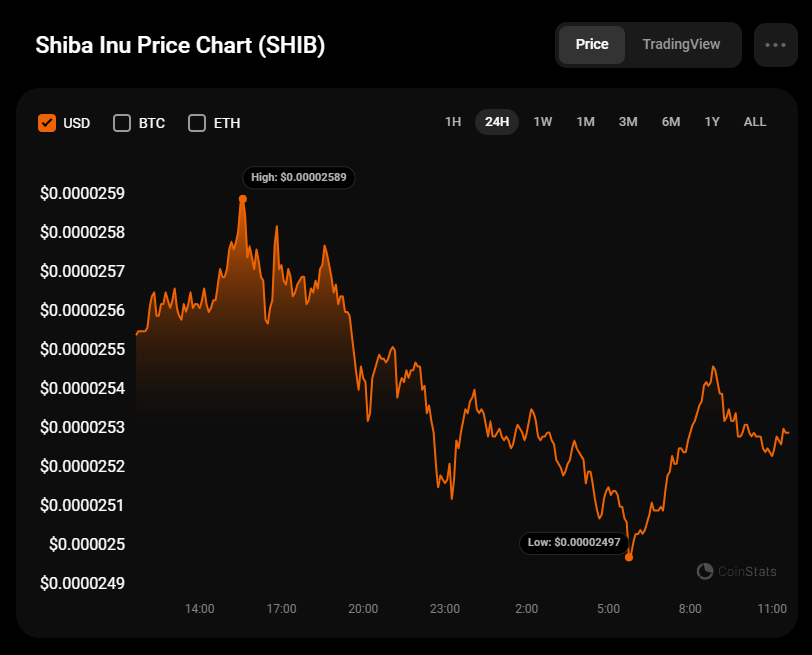Click the Low price marker dot
This screenshot has height=655, width=812.
629,557
